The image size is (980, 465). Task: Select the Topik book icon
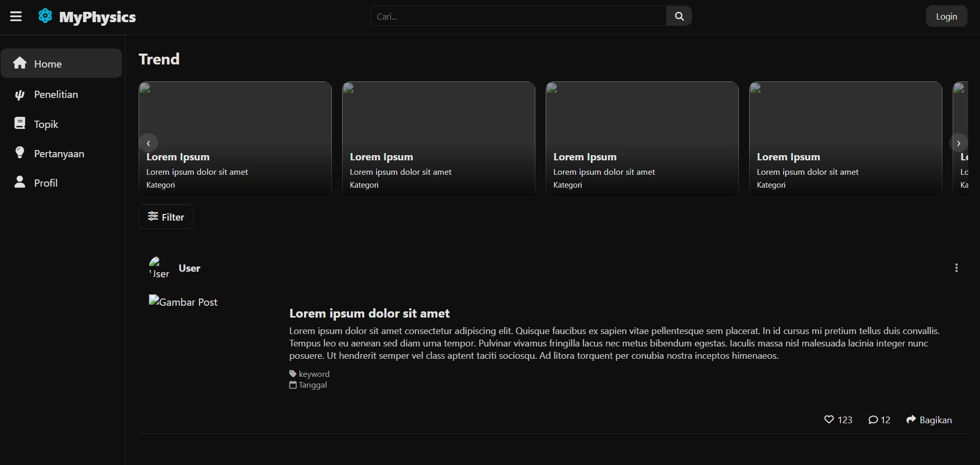click(20, 123)
